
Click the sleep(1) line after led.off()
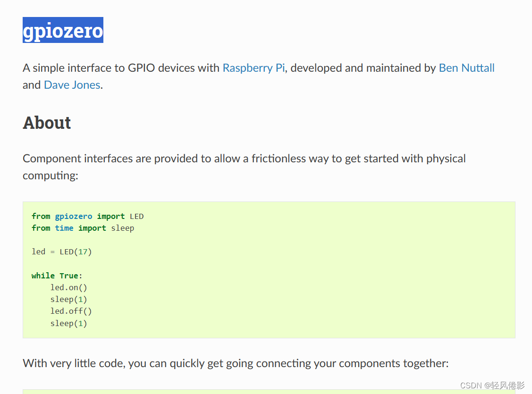point(68,323)
